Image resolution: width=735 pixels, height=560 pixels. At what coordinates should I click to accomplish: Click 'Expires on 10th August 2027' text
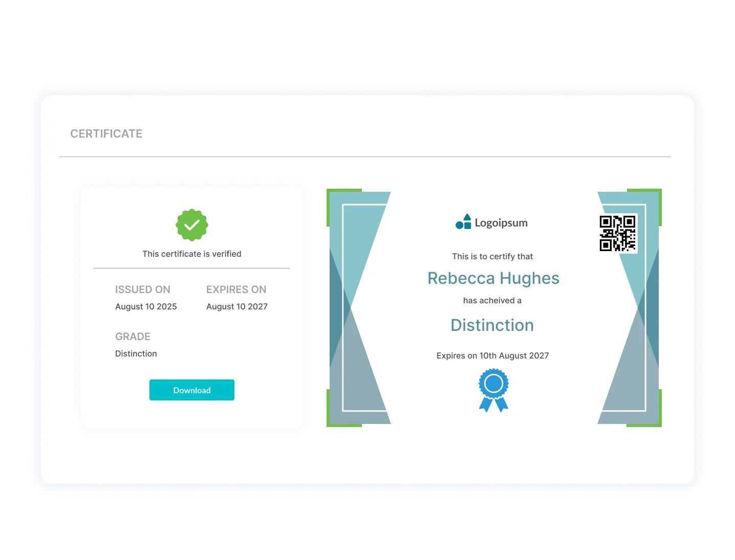pos(492,356)
